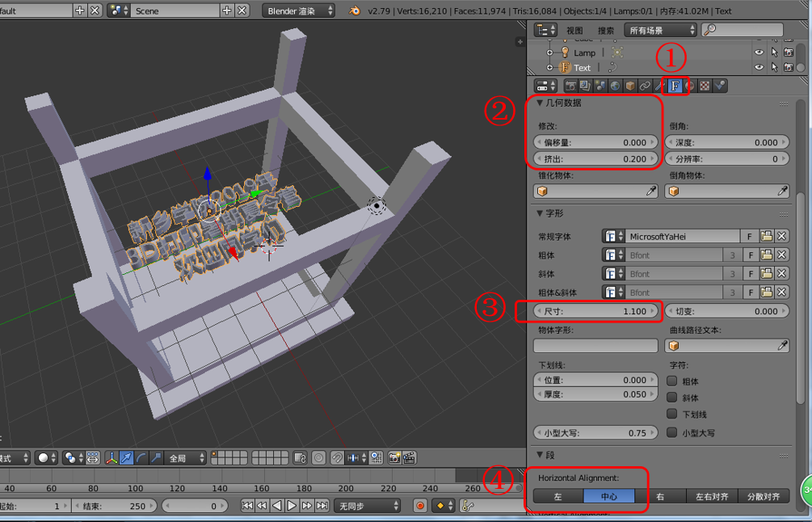Image resolution: width=812 pixels, height=522 pixels.
Task: Click the Blender logo icon in header
Action: tap(355, 11)
